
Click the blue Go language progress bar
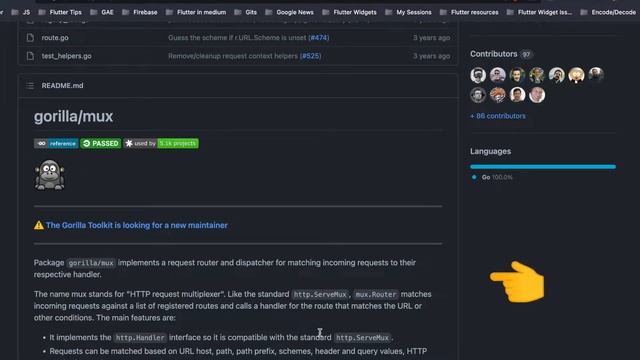pos(543,167)
